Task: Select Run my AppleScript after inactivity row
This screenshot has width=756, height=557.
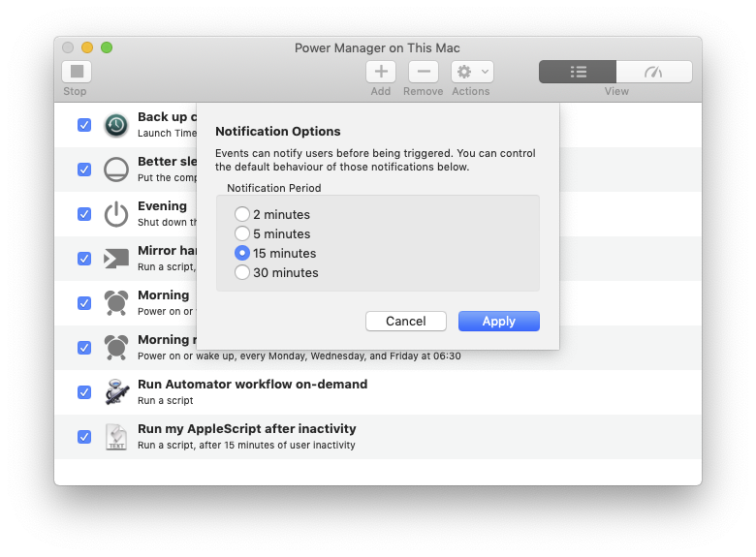Action: click(x=378, y=437)
